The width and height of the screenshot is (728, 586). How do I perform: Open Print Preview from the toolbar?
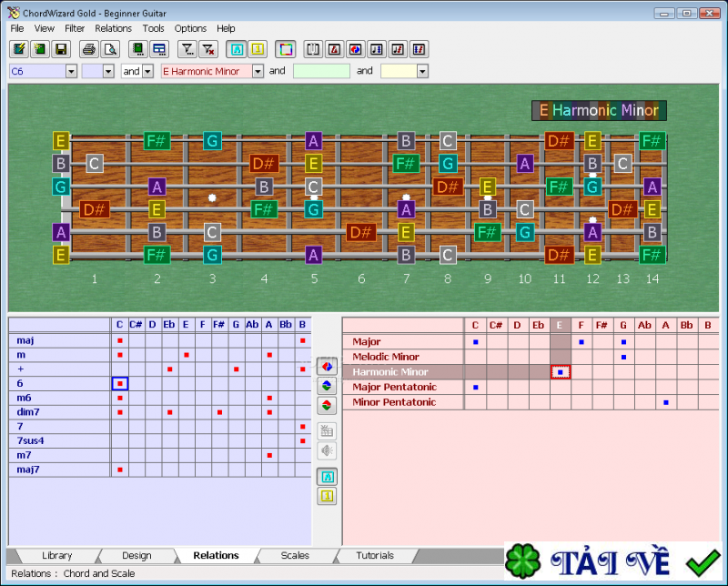tap(109, 49)
